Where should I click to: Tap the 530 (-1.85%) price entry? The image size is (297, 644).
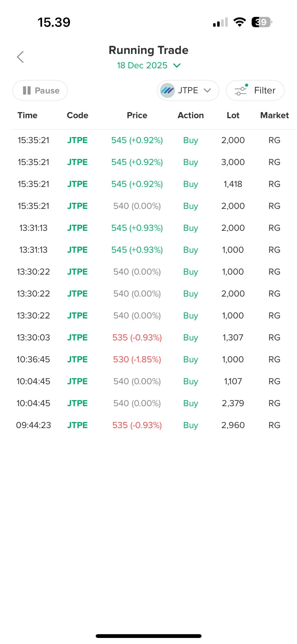pyautogui.click(x=137, y=360)
